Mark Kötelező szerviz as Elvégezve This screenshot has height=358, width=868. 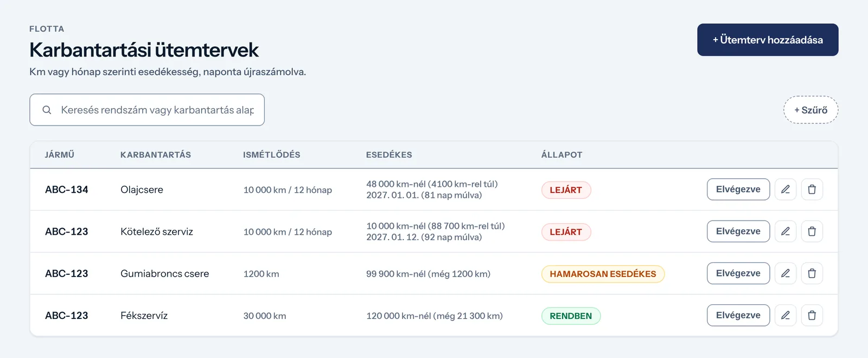click(738, 231)
